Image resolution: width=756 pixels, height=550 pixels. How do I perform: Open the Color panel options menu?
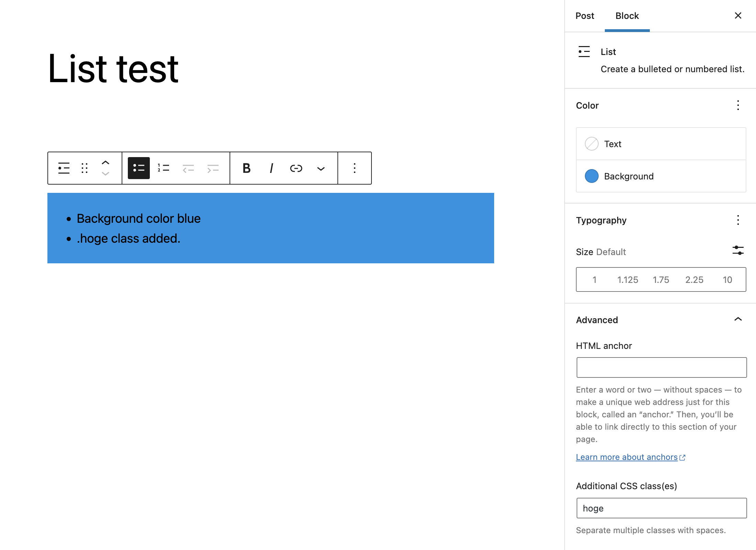738,106
